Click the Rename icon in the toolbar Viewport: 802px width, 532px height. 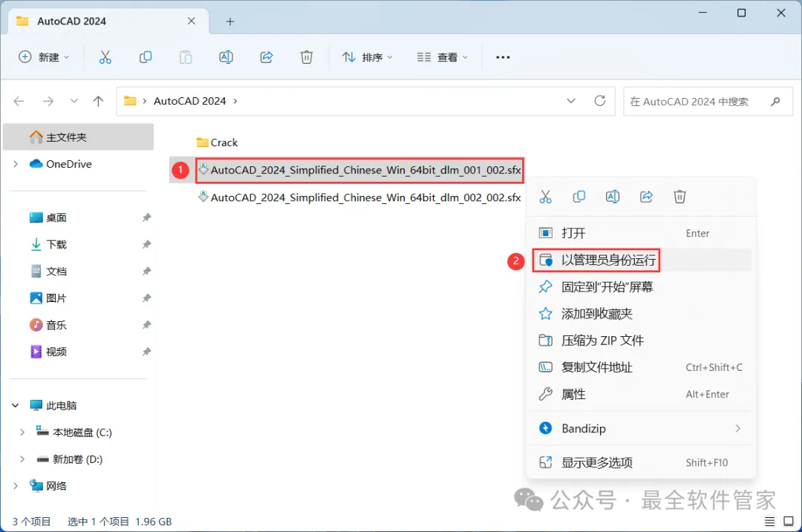(x=226, y=57)
